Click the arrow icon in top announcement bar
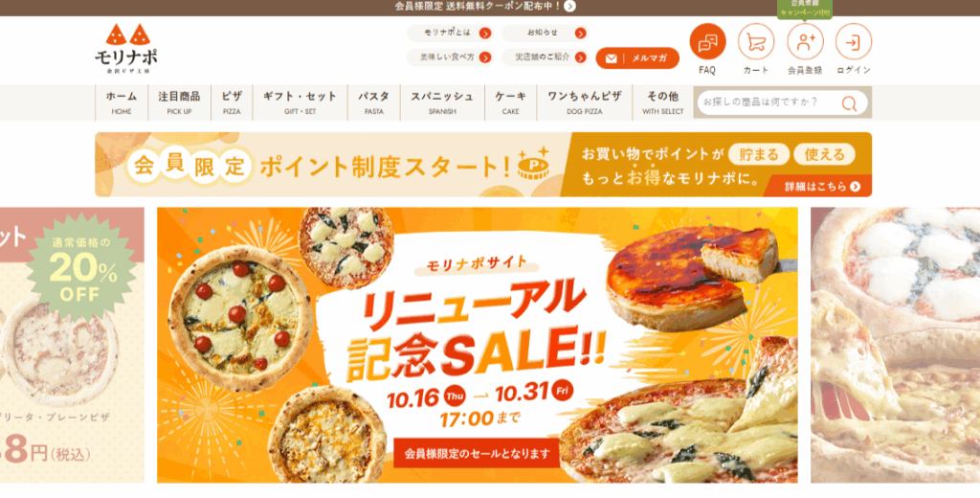Viewport: 980px width, 498px height. 570,7
